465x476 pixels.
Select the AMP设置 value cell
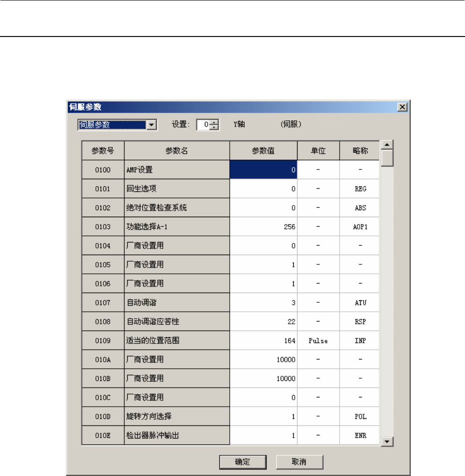263,170
